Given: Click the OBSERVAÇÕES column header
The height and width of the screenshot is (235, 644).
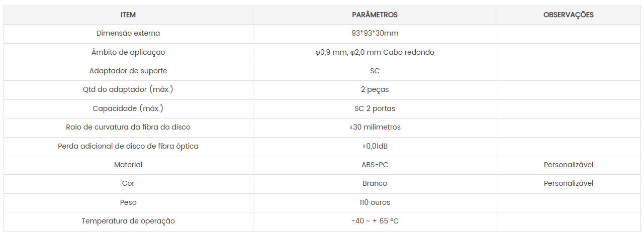Looking at the screenshot, I should click(568, 15).
